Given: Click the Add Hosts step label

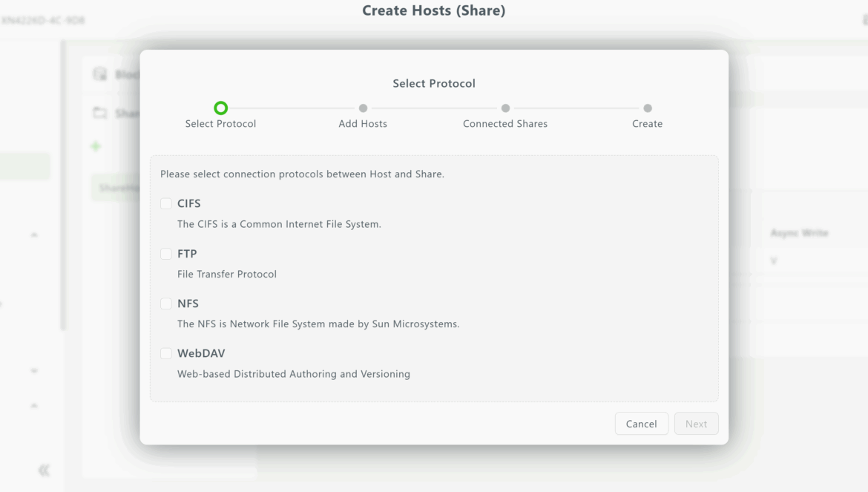Looking at the screenshot, I should [x=363, y=124].
